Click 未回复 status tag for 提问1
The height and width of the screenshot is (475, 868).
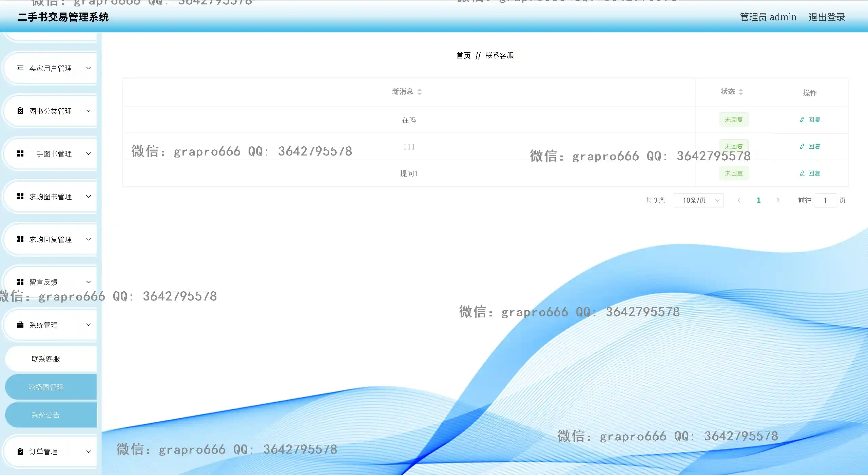[x=734, y=173]
